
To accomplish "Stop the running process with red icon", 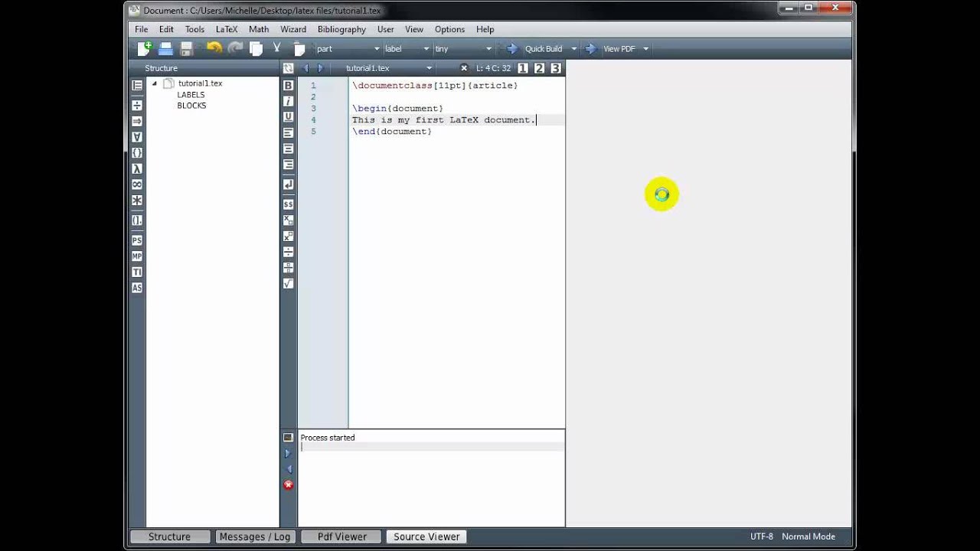I will pos(288,485).
